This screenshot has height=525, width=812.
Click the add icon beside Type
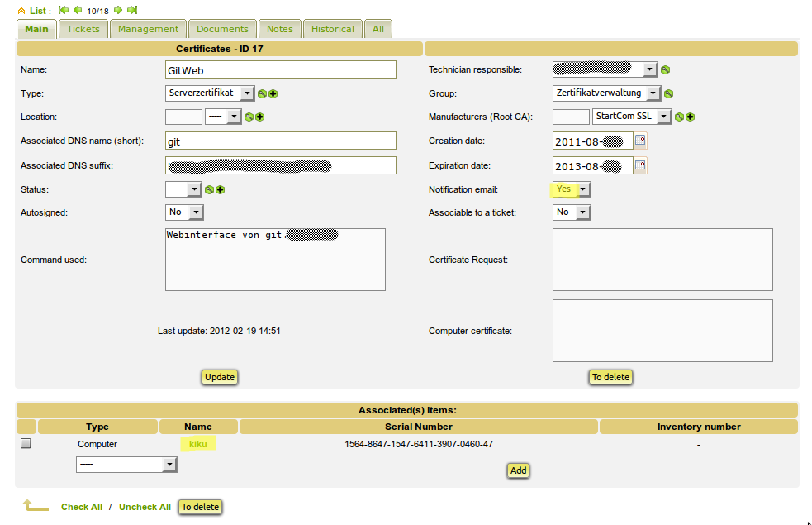pyautogui.click(x=273, y=93)
